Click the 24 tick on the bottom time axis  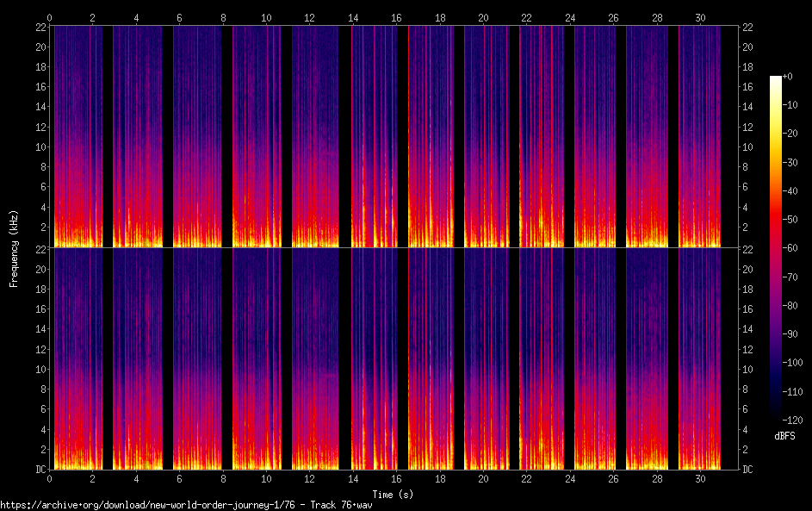(569, 477)
